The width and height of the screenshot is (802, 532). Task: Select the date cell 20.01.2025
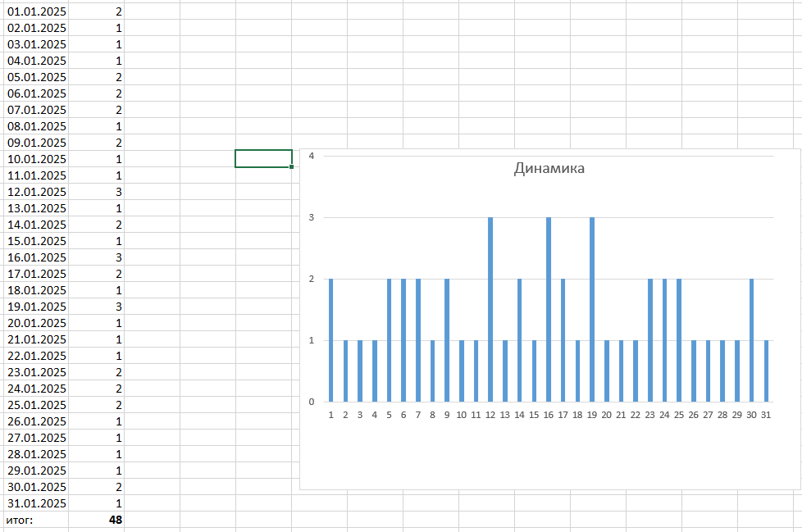coord(36,322)
